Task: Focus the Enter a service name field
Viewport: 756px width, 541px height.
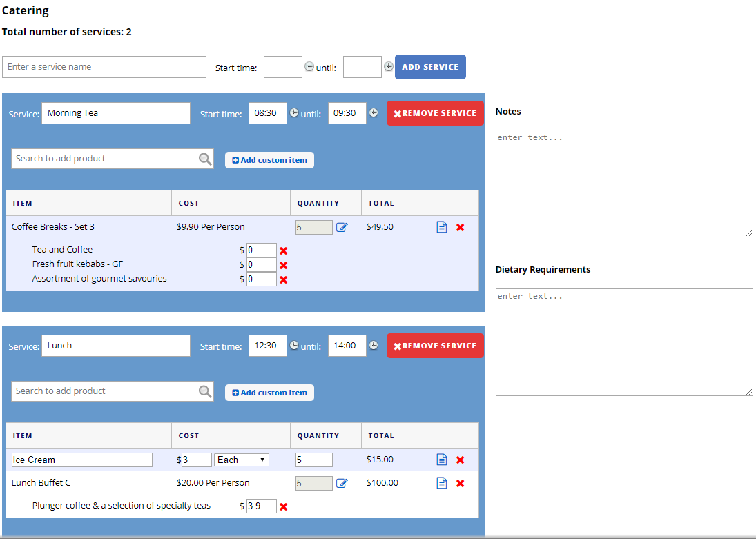Action: [104, 67]
